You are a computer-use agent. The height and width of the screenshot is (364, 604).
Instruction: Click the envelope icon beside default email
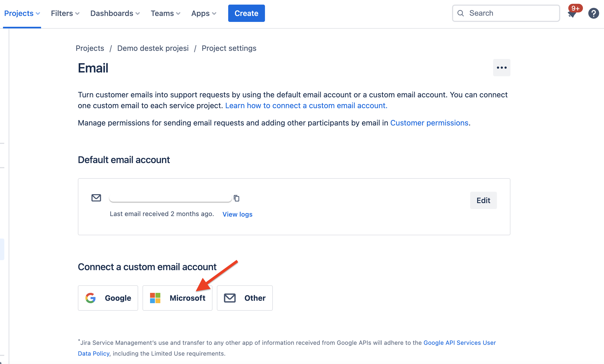[x=96, y=198]
